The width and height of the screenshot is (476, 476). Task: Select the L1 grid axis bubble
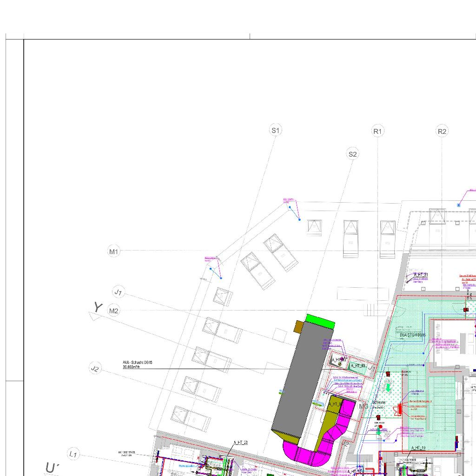pos(73,454)
